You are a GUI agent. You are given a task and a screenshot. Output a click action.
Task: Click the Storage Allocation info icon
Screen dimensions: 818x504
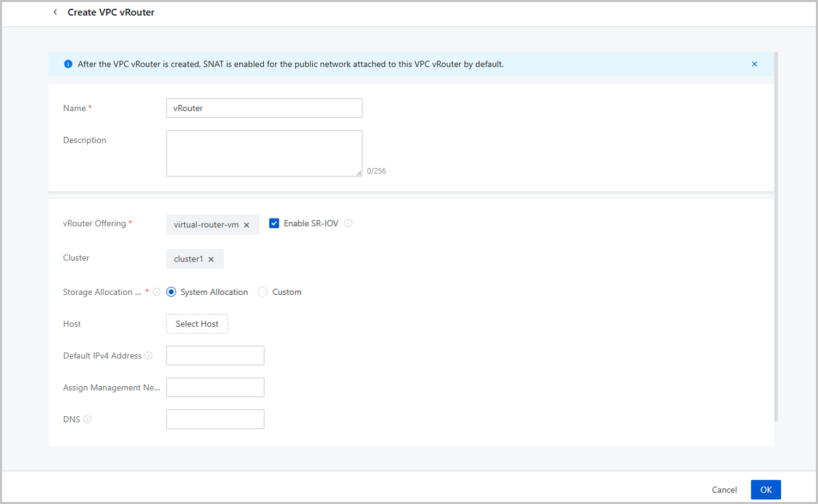157,292
